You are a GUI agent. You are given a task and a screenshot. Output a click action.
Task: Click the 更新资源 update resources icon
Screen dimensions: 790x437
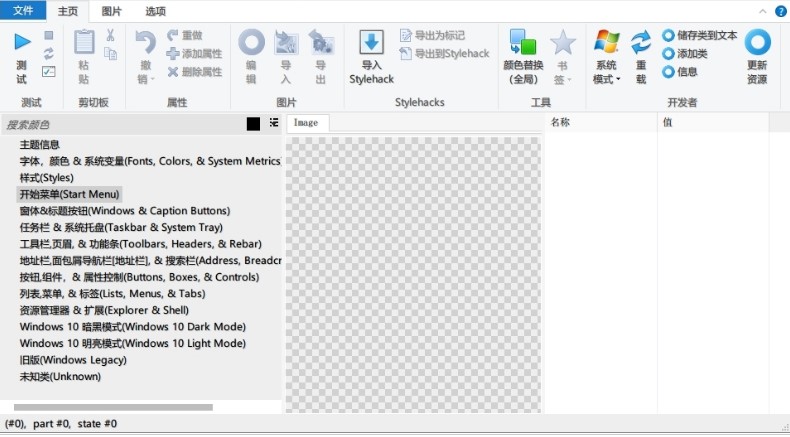tap(757, 42)
